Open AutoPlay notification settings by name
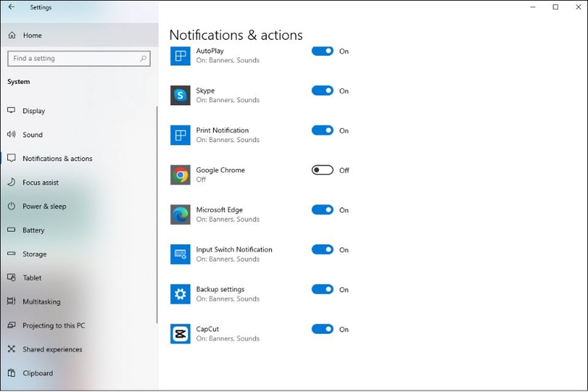 [210, 51]
